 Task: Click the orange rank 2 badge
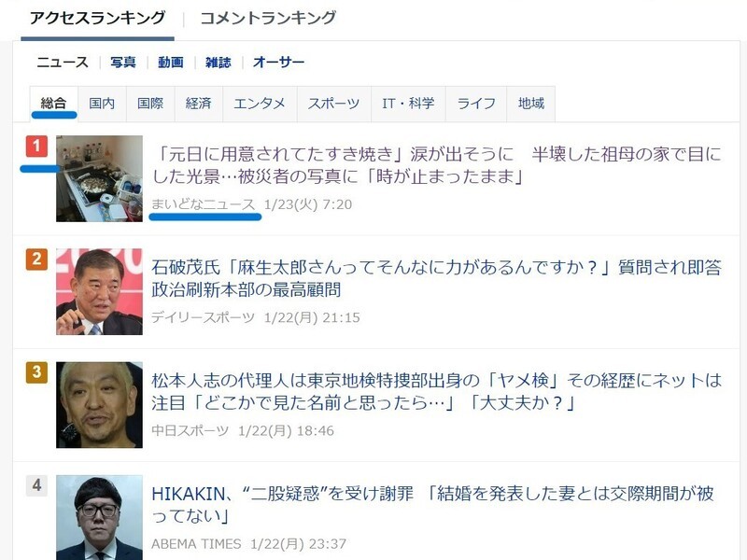(x=36, y=259)
